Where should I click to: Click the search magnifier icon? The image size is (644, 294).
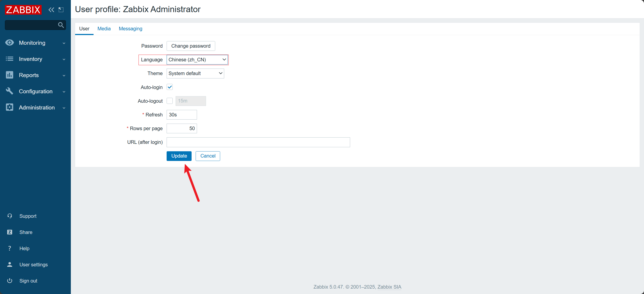click(61, 25)
